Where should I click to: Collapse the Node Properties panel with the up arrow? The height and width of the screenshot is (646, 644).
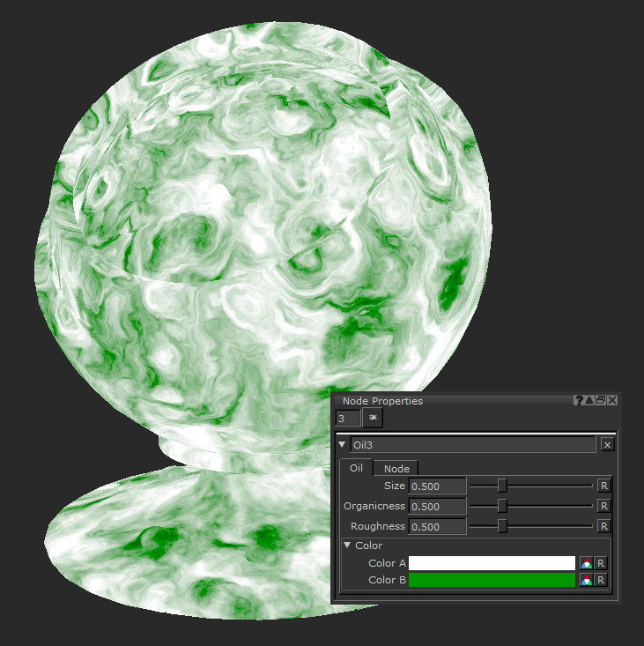coord(589,401)
